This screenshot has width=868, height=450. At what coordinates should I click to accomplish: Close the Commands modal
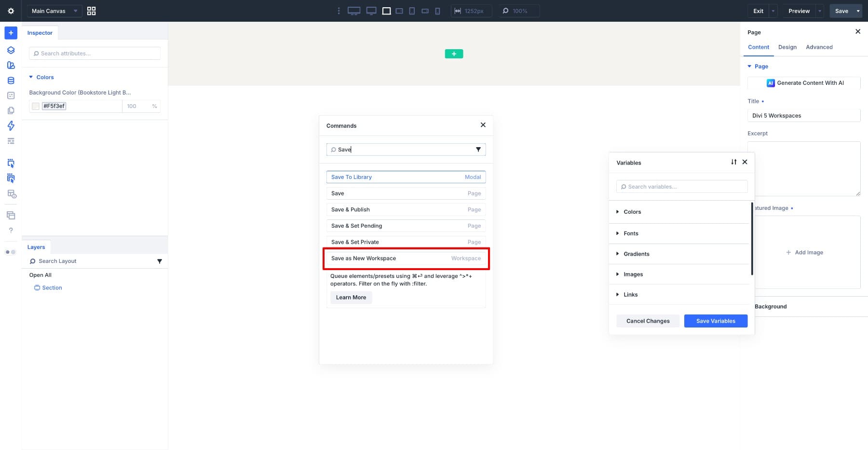pyautogui.click(x=483, y=125)
